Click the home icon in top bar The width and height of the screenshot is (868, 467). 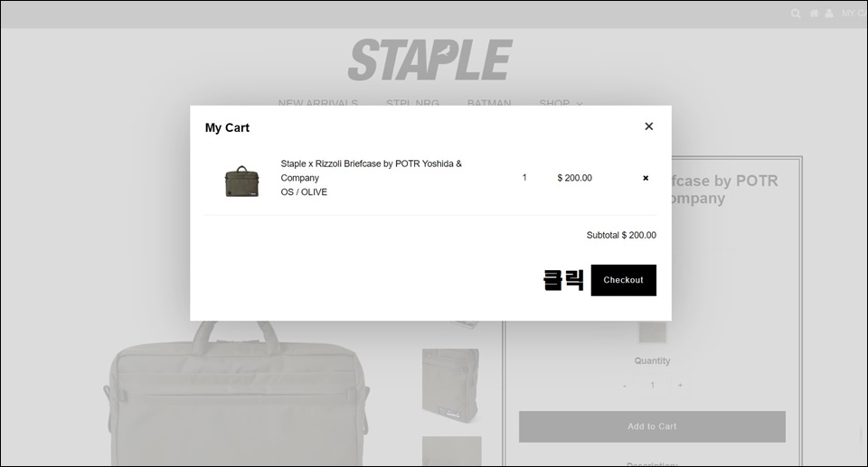(814, 14)
